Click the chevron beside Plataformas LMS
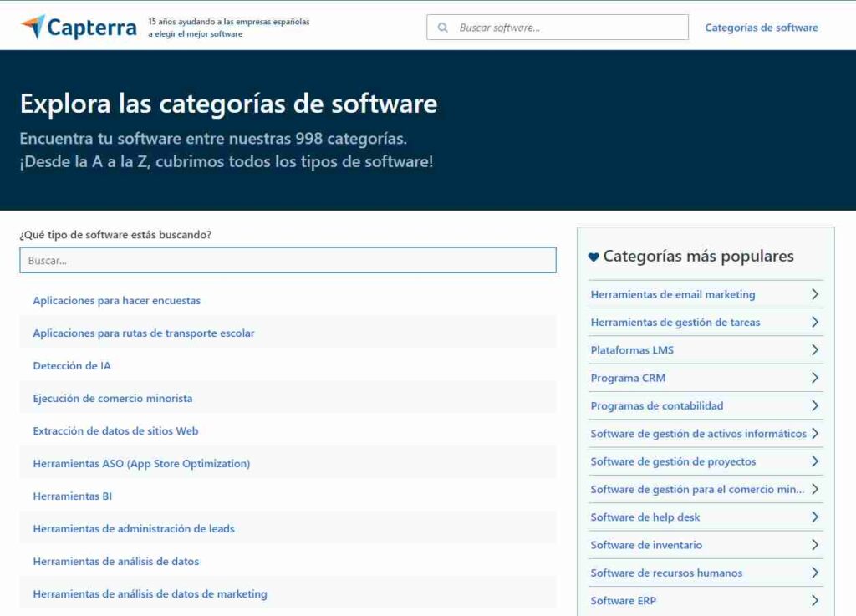The image size is (856, 616). point(814,350)
